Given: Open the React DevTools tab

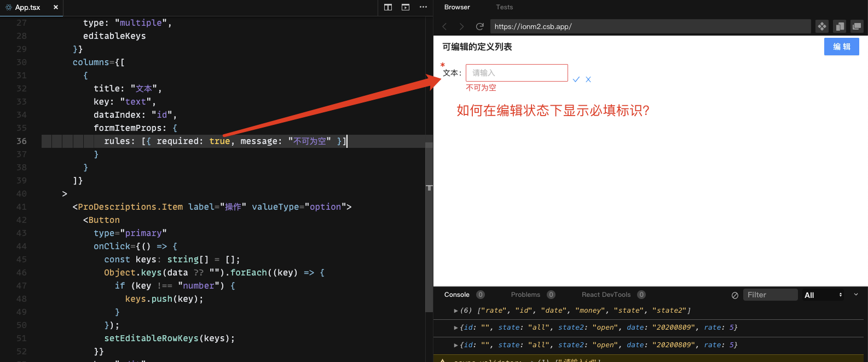Looking at the screenshot, I should pyautogui.click(x=606, y=295).
